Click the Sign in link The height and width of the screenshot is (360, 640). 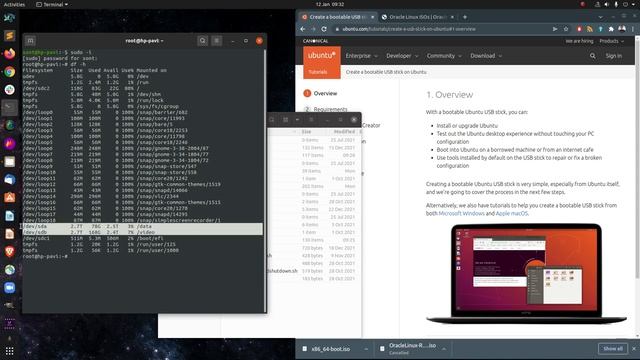[613, 56]
